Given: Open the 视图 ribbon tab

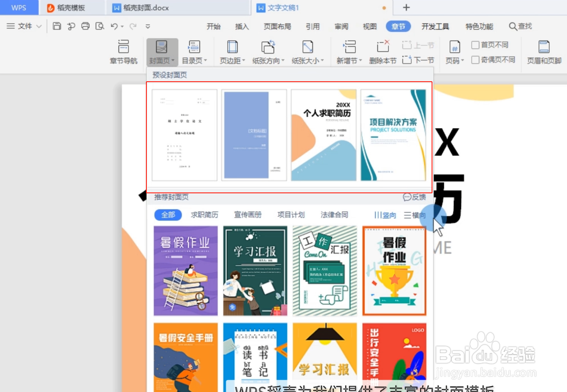Looking at the screenshot, I should pyautogui.click(x=370, y=27).
